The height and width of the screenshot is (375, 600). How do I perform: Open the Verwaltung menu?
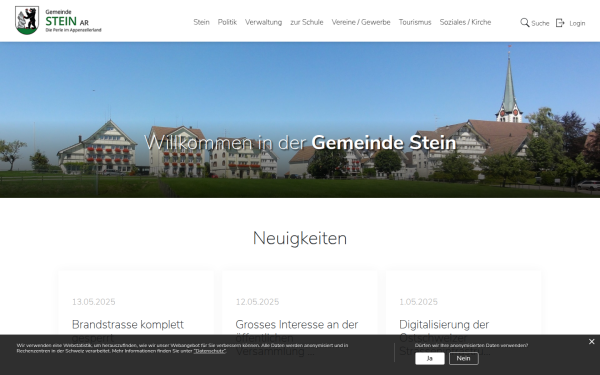click(263, 22)
